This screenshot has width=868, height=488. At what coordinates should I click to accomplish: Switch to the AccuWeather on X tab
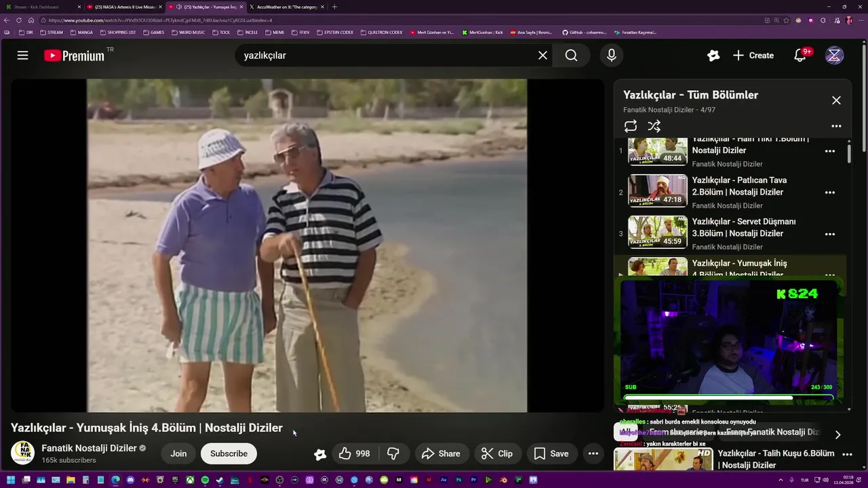tap(287, 7)
